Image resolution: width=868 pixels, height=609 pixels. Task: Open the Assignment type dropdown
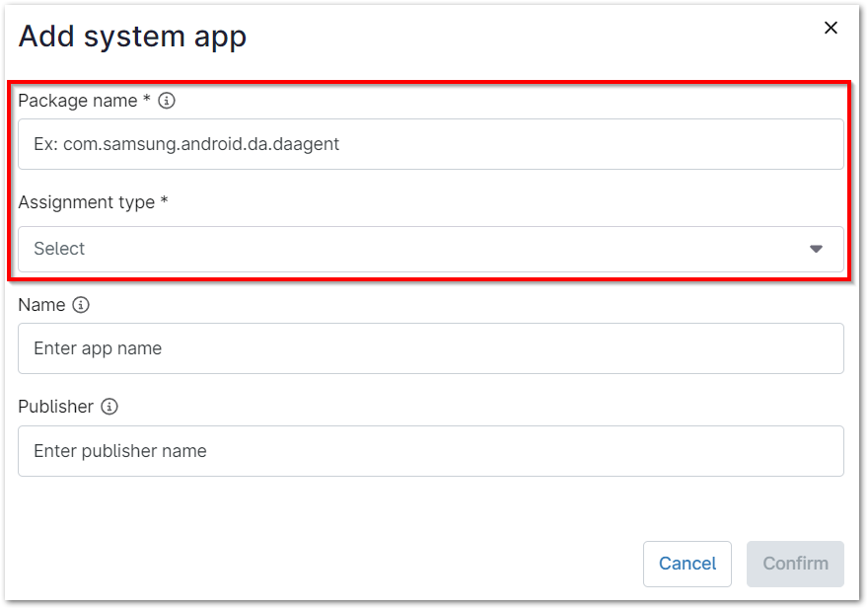(x=431, y=250)
